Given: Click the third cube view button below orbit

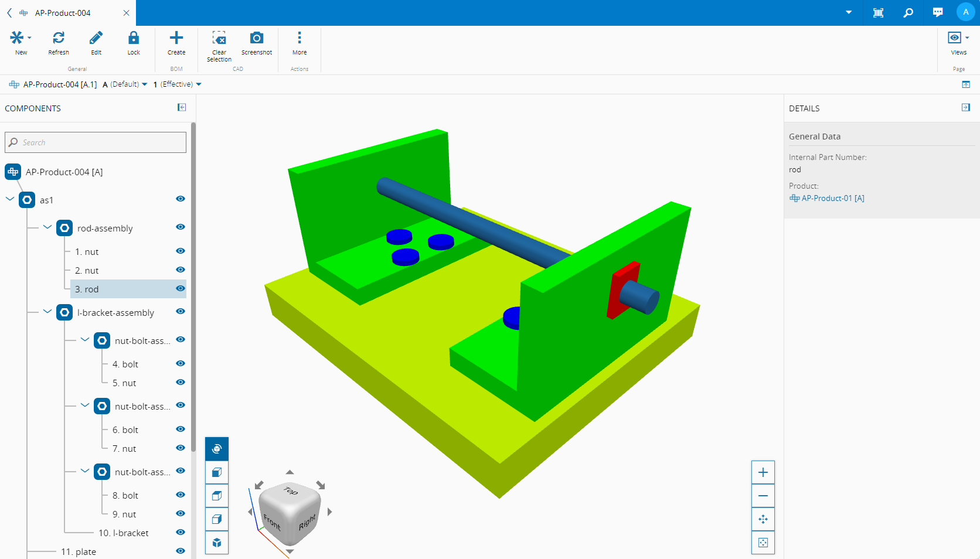Looking at the screenshot, I should 217,496.
